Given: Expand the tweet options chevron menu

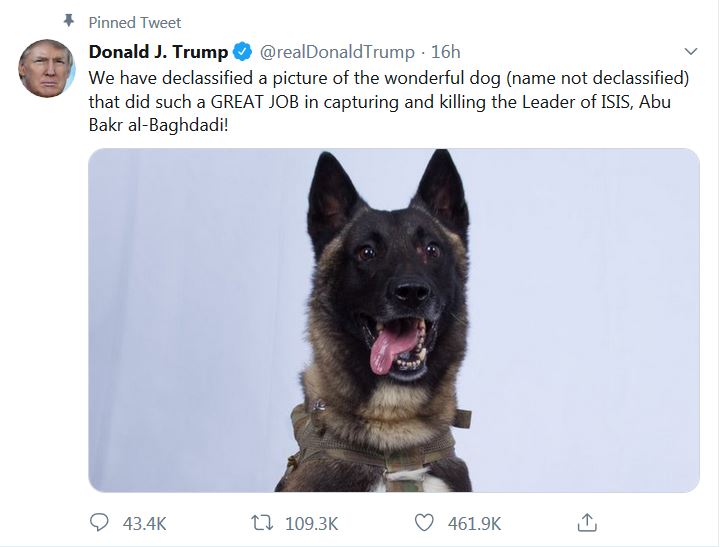Looking at the screenshot, I should pyautogui.click(x=690, y=51).
